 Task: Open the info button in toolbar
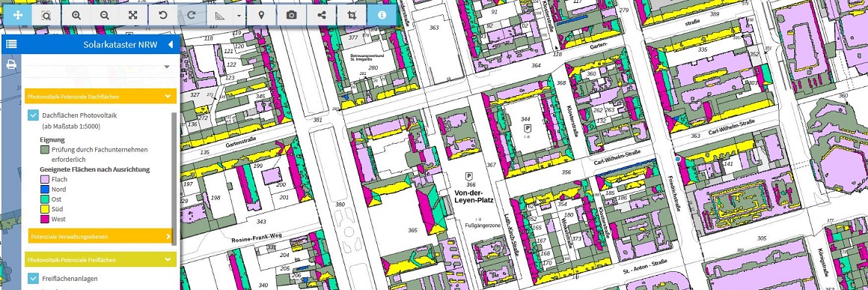pyautogui.click(x=382, y=15)
